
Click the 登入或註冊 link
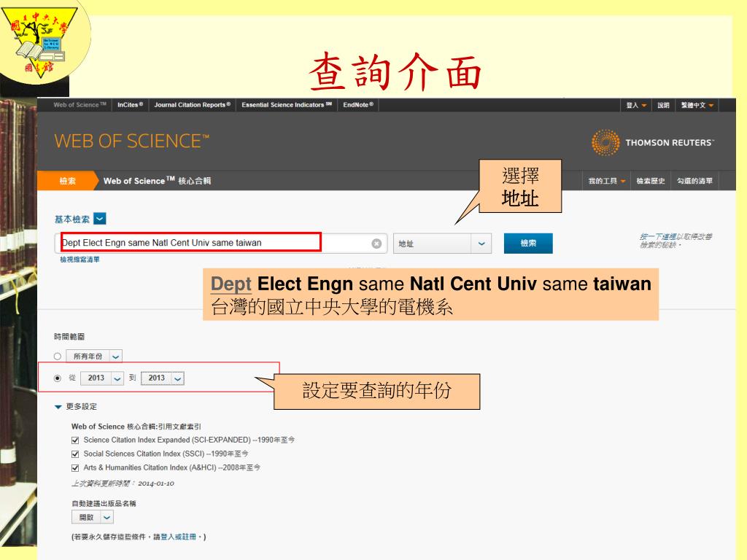[178, 537]
